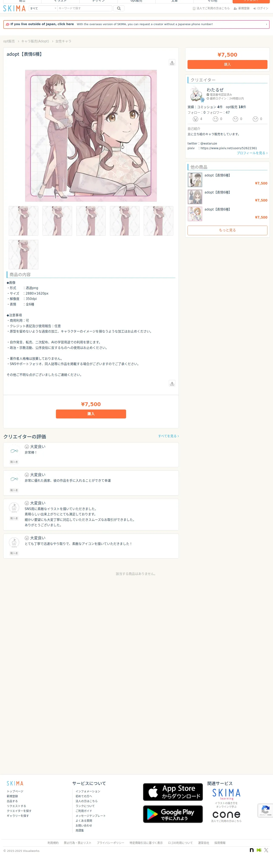The height and width of the screenshot is (868, 273).
Task: Click 新規登録 sign-up link in header
Action: pos(242,9)
